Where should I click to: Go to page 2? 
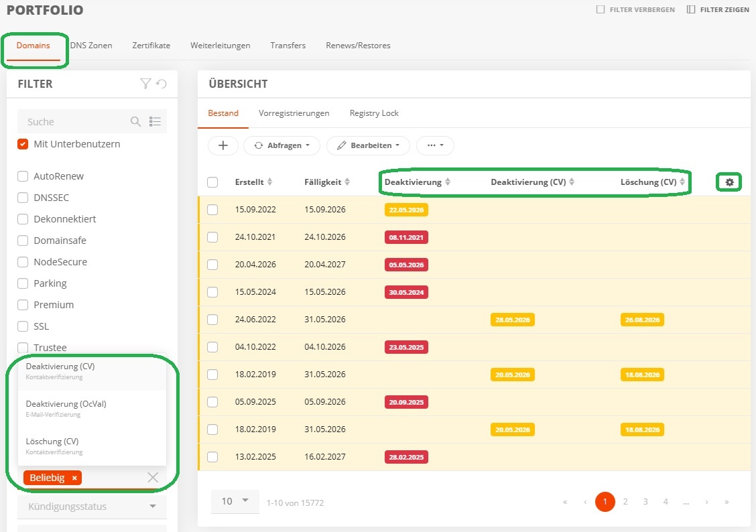(x=625, y=502)
